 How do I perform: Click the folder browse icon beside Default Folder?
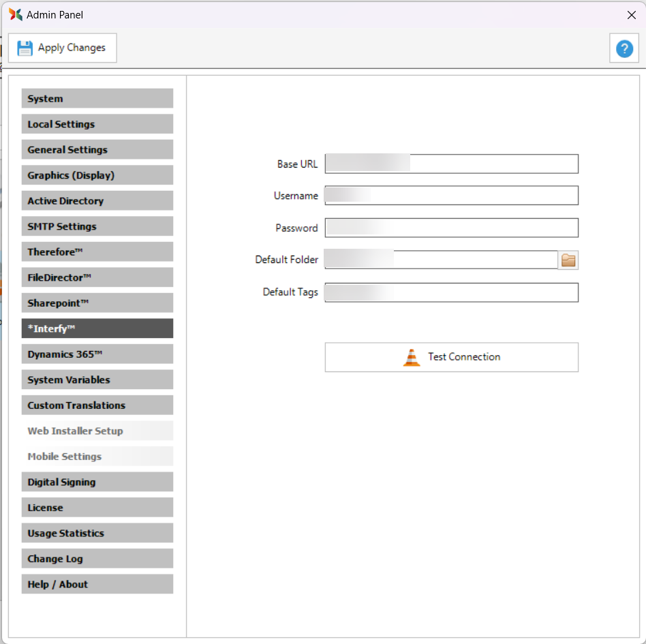[x=568, y=260]
